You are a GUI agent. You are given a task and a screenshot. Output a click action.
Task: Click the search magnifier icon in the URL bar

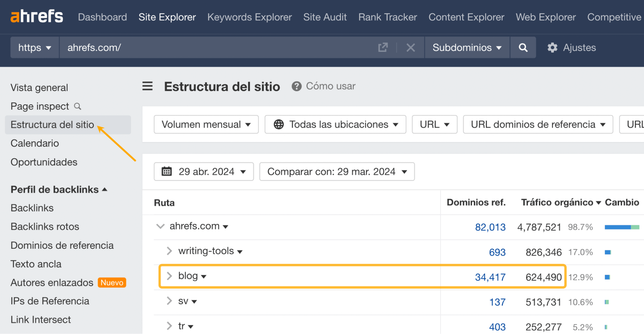click(x=523, y=47)
